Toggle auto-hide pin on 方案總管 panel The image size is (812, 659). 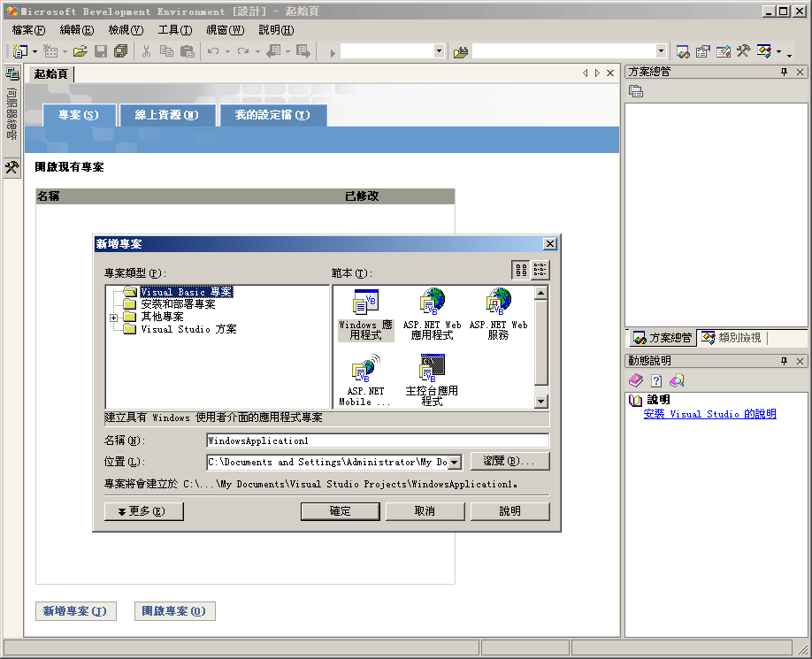[x=784, y=72]
